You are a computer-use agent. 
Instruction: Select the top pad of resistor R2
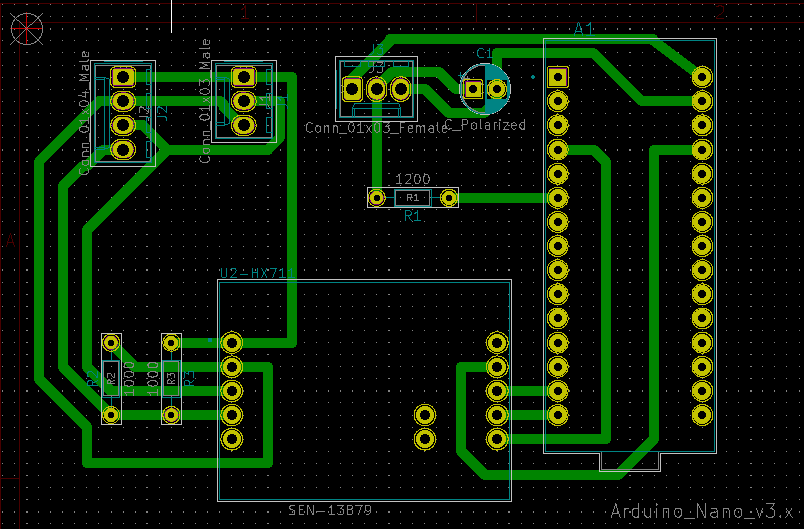pyautogui.click(x=111, y=342)
